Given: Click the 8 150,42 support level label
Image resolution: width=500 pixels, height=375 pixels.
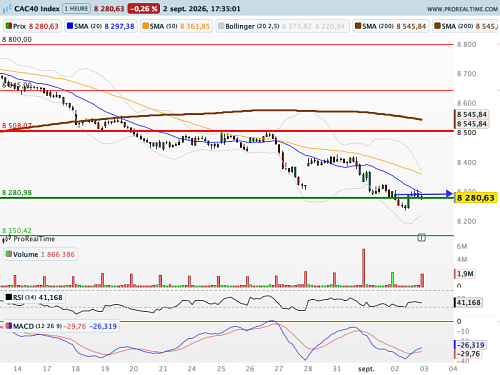Looking at the screenshot, I should (x=17, y=230).
